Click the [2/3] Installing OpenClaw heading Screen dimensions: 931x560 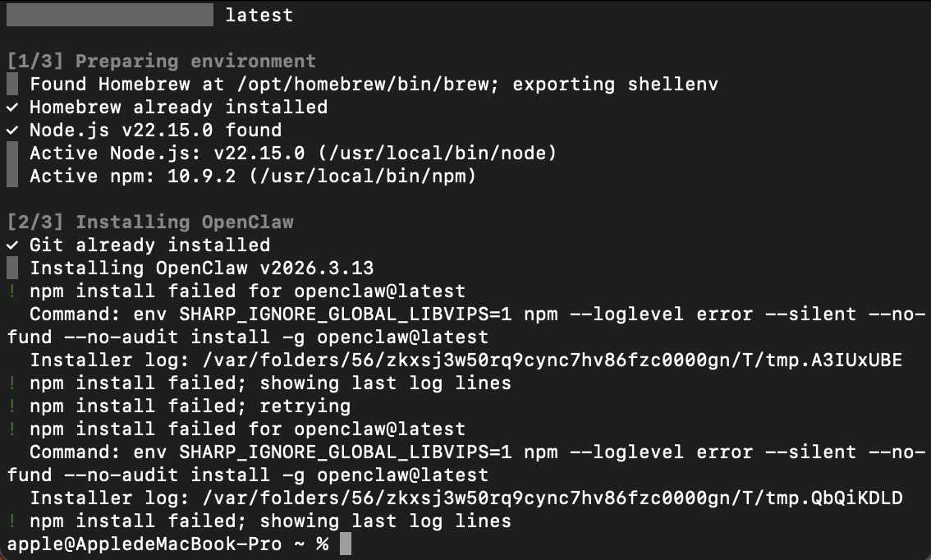(x=149, y=223)
